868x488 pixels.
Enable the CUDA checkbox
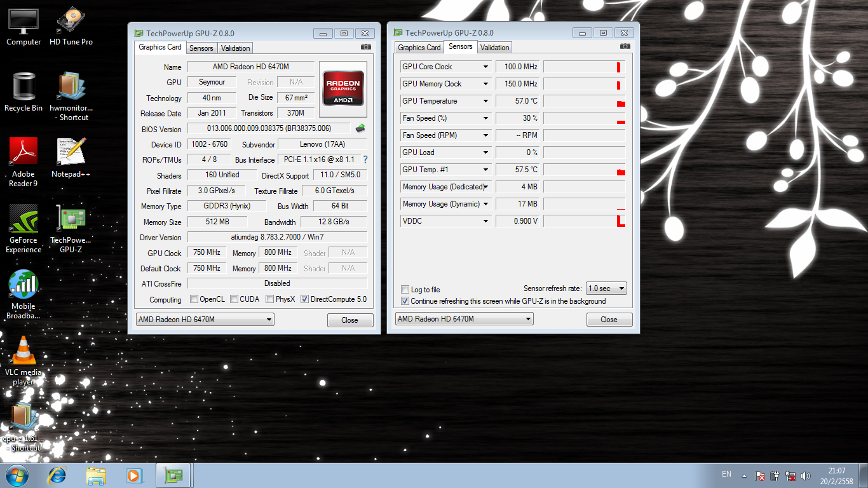tap(234, 299)
